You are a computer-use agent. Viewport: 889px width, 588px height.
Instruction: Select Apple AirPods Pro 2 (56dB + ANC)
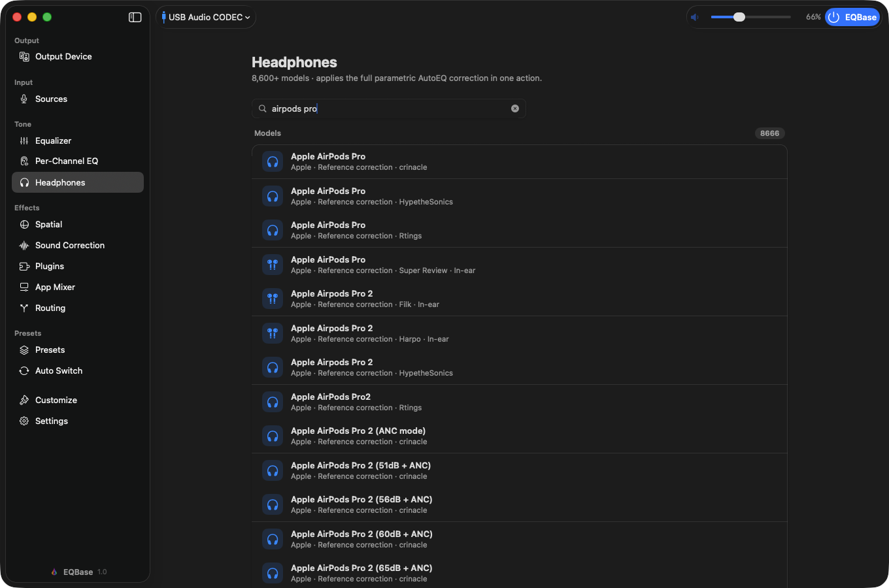coord(520,505)
